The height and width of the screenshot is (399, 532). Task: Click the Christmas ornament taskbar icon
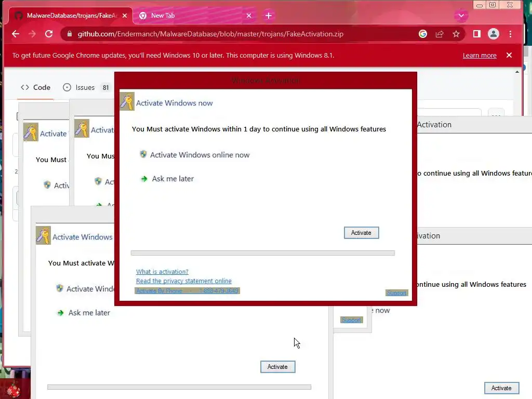[x=14, y=390]
